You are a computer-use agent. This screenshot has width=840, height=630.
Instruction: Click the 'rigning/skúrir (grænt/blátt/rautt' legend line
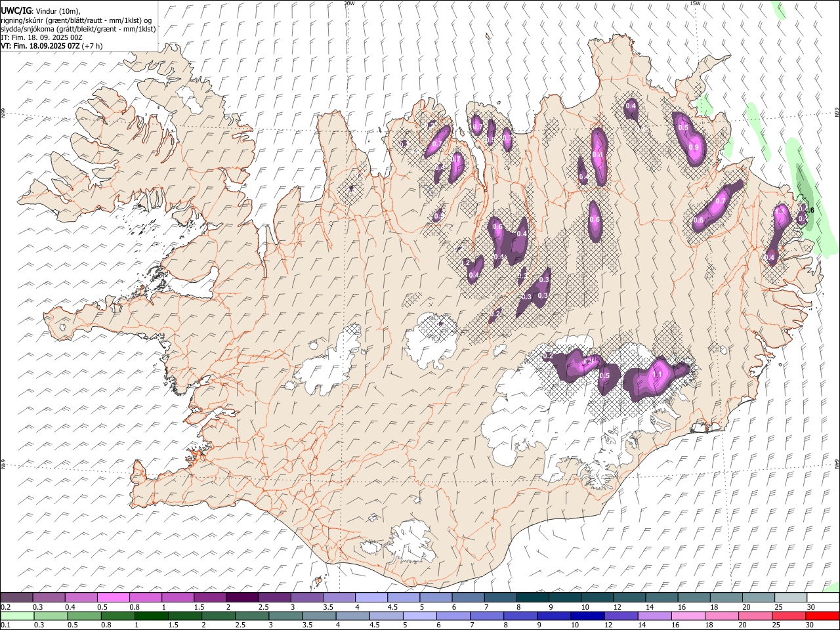pyautogui.click(x=77, y=20)
